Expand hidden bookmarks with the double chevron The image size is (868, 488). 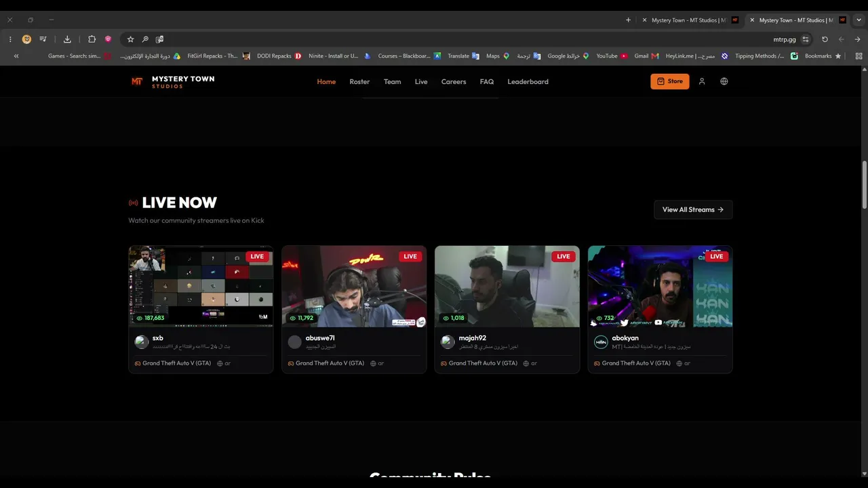click(16, 56)
